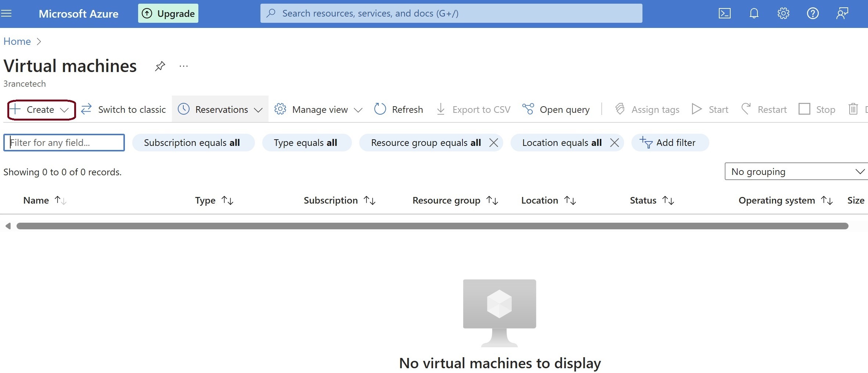Pin Virtual machines to dashboard
Screen dimensions: 868x373
pyautogui.click(x=160, y=66)
